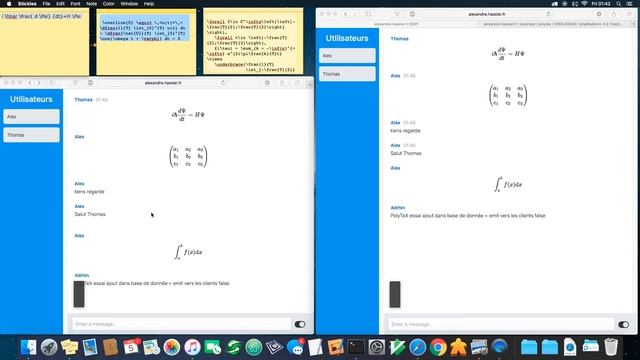Open the Font menu
The width and height of the screenshot is (640, 360).
(x=75, y=4)
